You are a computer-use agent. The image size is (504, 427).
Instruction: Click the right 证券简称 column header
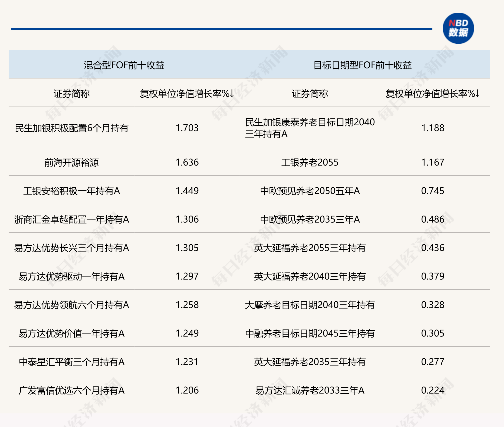click(310, 94)
